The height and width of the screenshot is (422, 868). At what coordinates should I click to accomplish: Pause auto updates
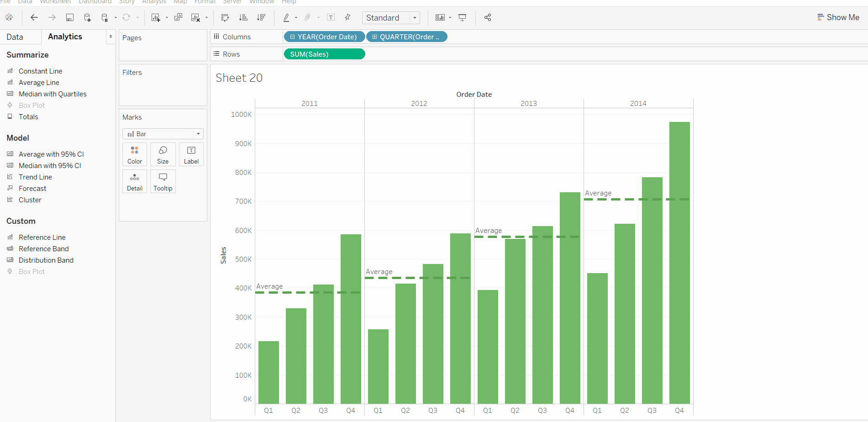[105, 17]
